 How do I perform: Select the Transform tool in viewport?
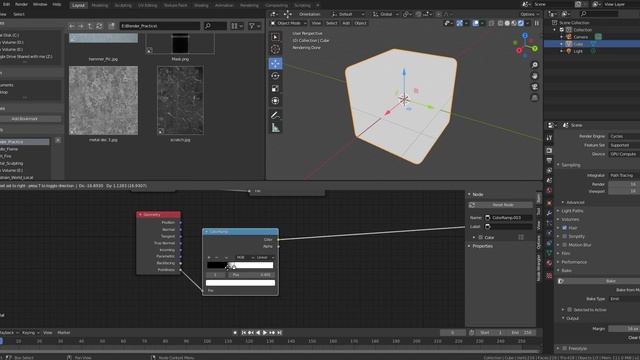[276, 101]
